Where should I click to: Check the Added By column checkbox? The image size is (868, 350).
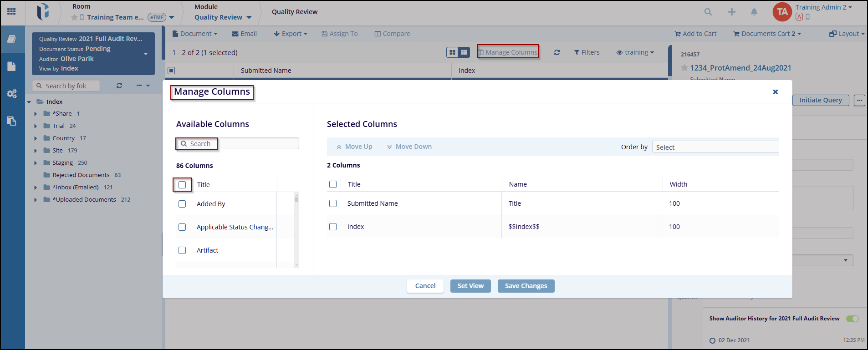[182, 204]
